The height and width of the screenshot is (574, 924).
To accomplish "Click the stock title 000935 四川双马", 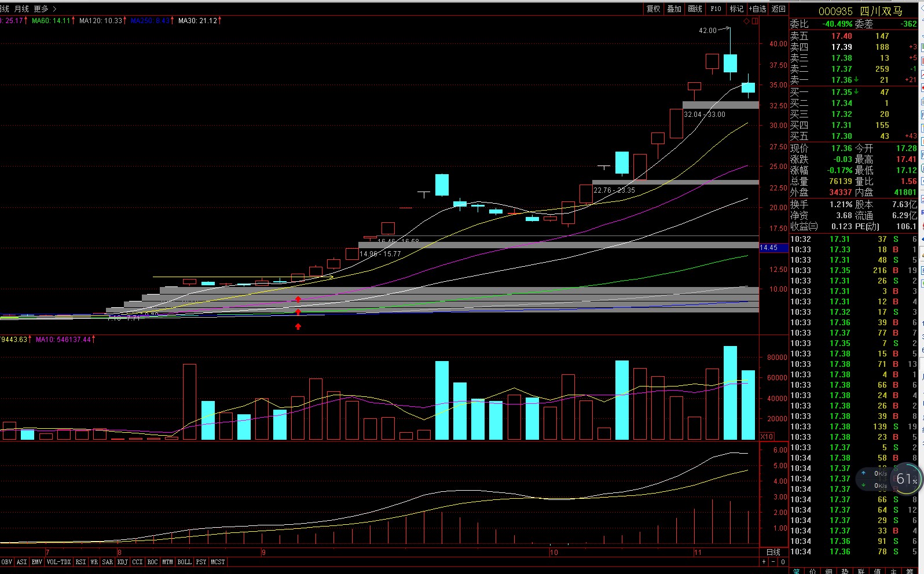I will (x=860, y=11).
